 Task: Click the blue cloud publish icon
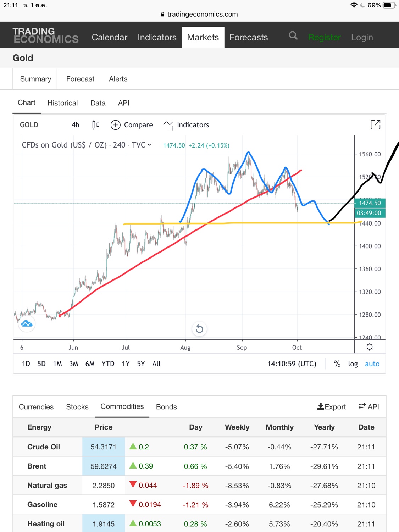27,323
